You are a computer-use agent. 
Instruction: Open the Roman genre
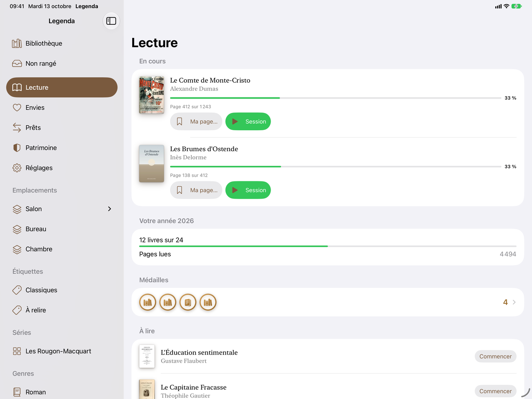pyautogui.click(x=62, y=392)
